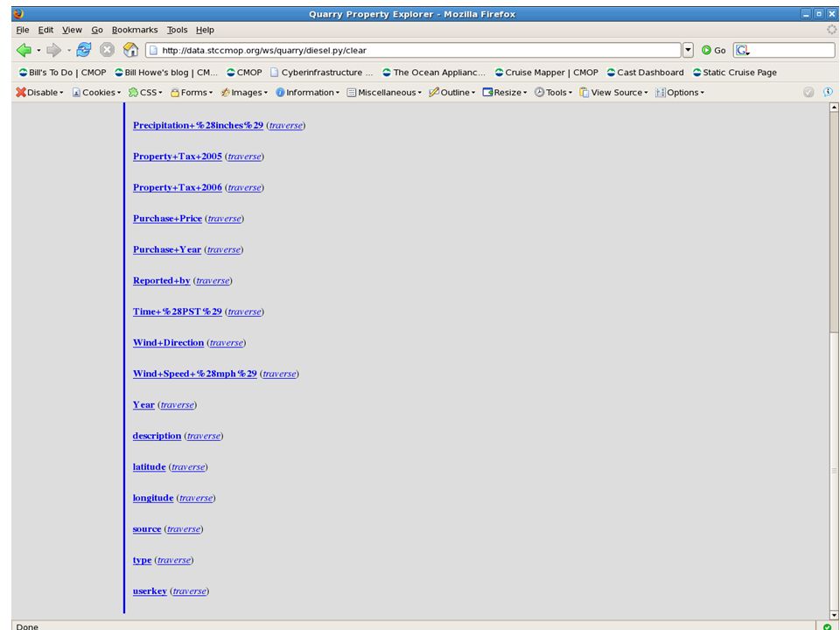Image resolution: width=840 pixels, height=630 pixels.
Task: Open the Outline toolbar menu
Action: click(452, 92)
